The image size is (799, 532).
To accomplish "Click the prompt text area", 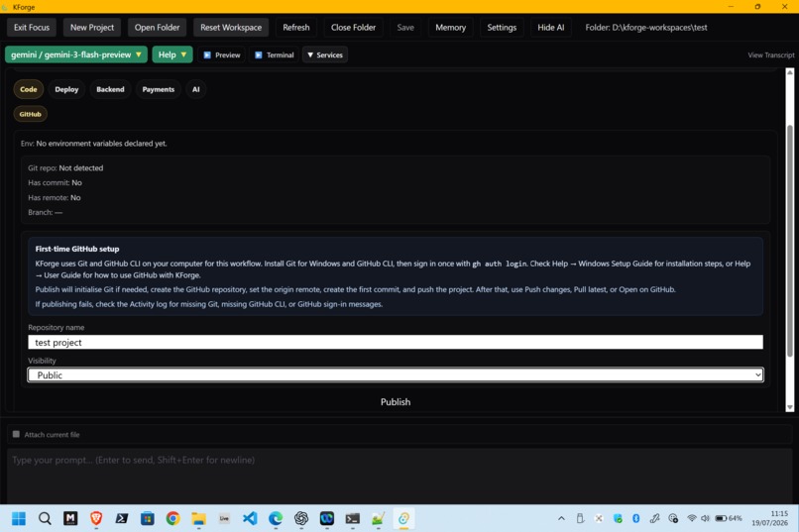I will click(x=399, y=476).
